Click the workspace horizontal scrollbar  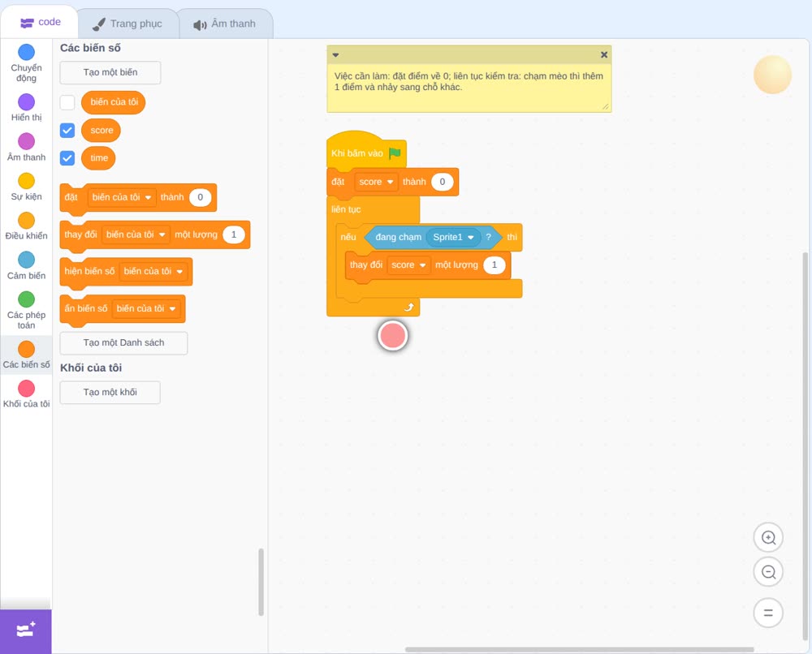[579, 649]
